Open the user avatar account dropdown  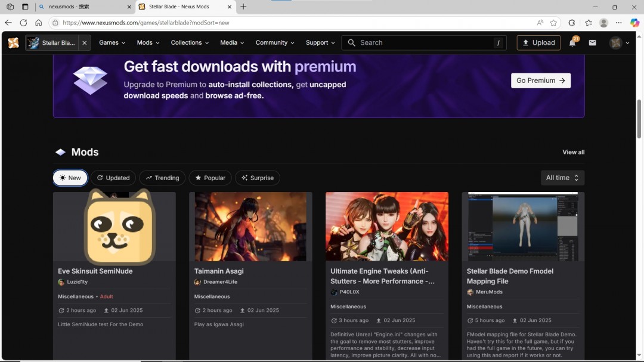pyautogui.click(x=620, y=43)
